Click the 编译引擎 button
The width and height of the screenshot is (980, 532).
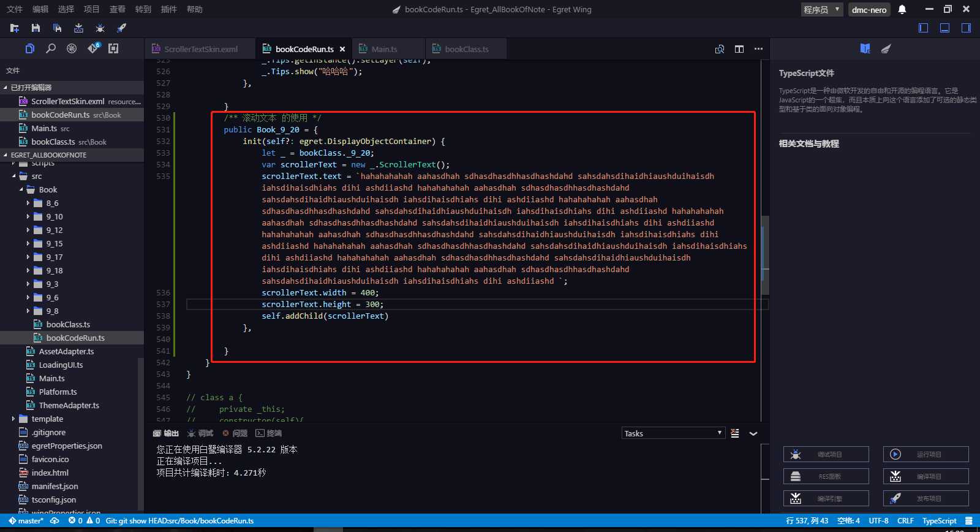point(826,498)
